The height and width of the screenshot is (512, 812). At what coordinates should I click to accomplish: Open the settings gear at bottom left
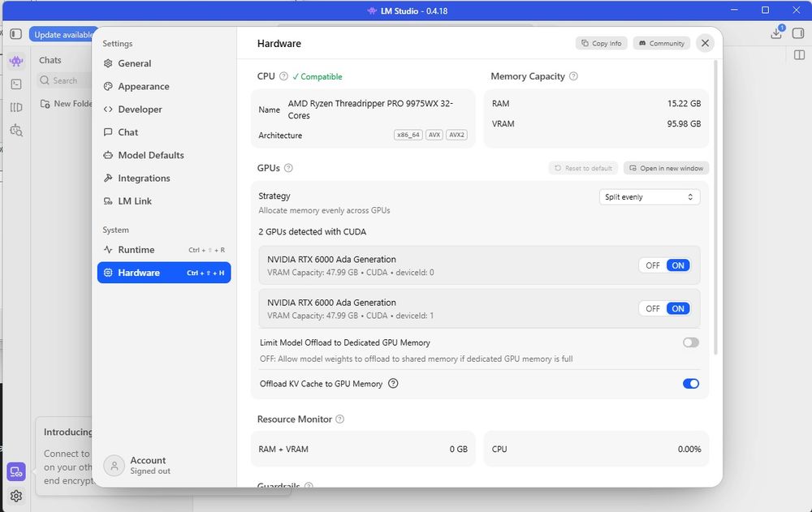coord(16,496)
